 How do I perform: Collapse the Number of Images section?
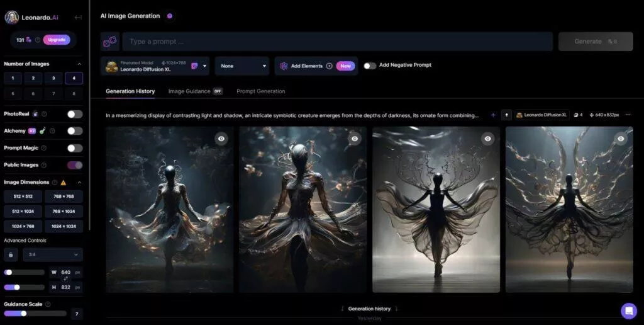[x=79, y=64]
